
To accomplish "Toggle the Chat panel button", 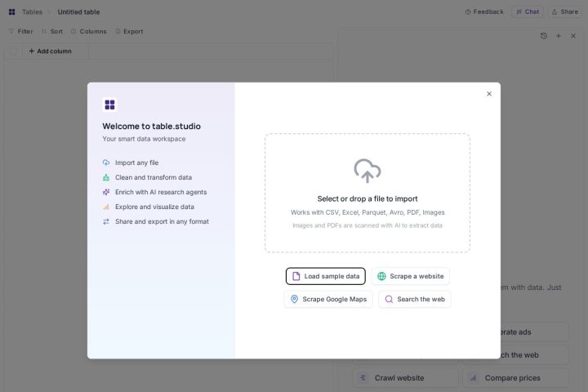I will (x=528, y=12).
